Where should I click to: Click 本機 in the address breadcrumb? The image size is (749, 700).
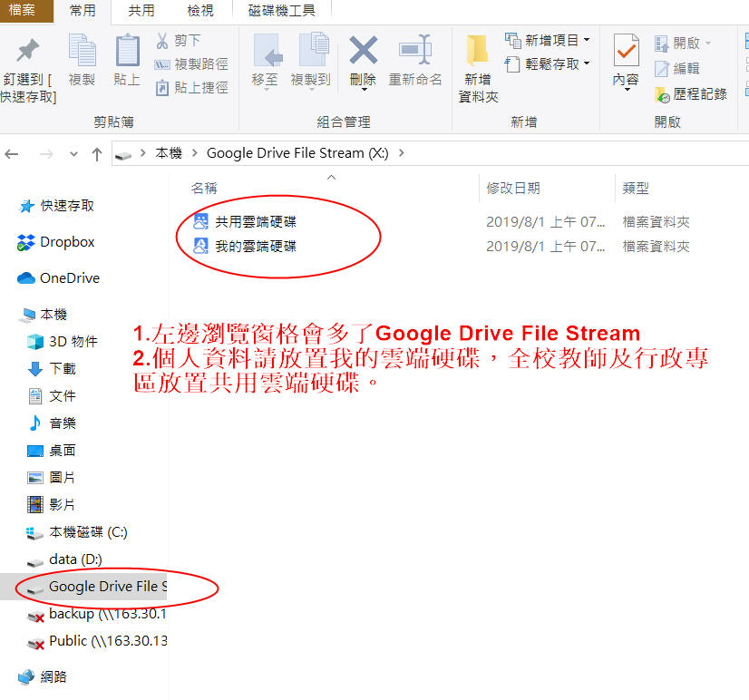(169, 153)
